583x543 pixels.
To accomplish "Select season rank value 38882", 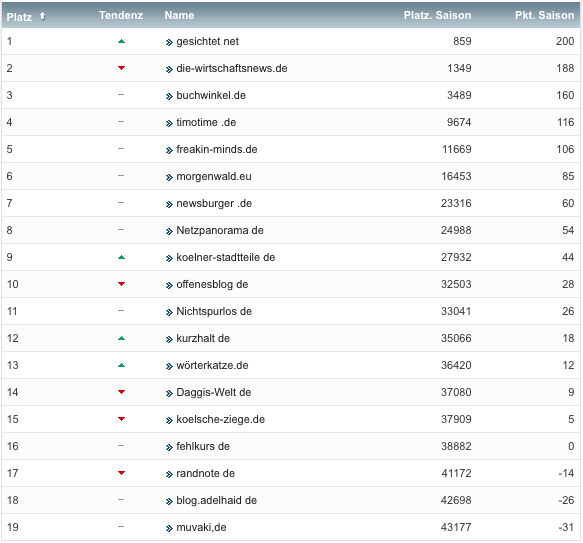I will click(x=456, y=446).
